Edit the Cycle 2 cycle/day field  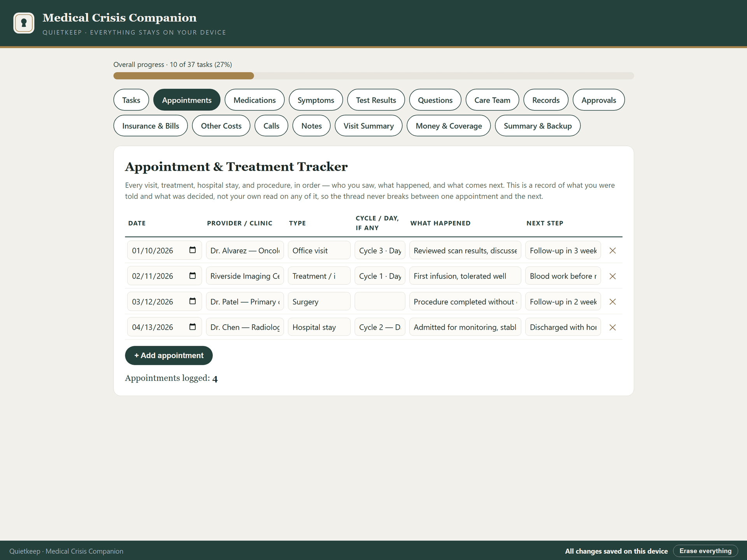(380, 327)
